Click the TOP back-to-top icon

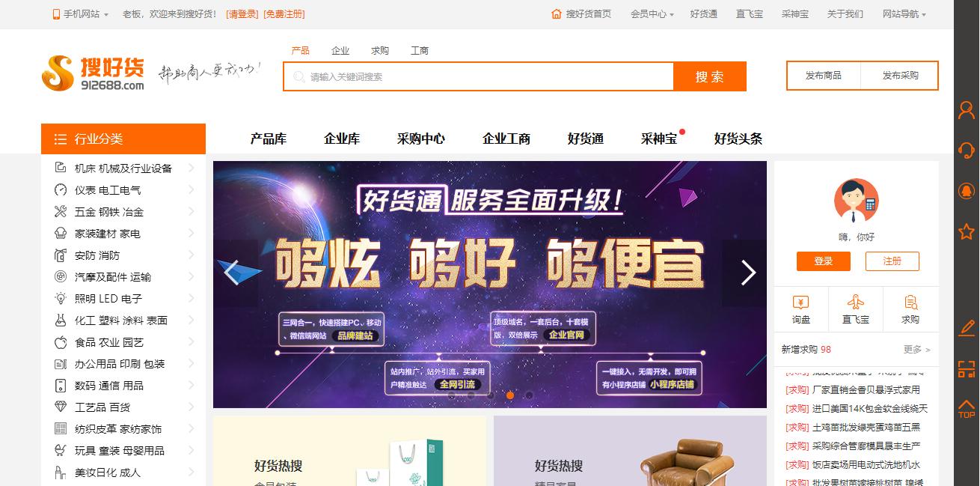967,410
